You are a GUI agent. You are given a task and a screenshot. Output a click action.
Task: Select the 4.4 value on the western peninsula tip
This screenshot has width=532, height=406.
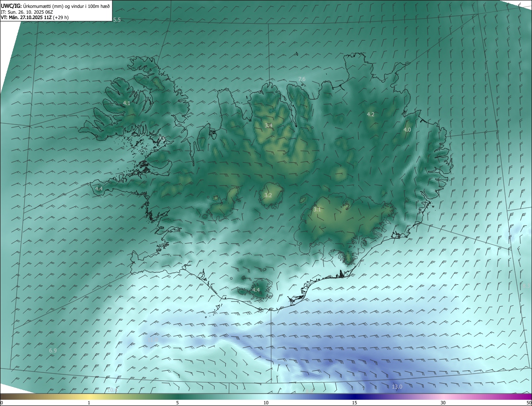tap(99, 188)
